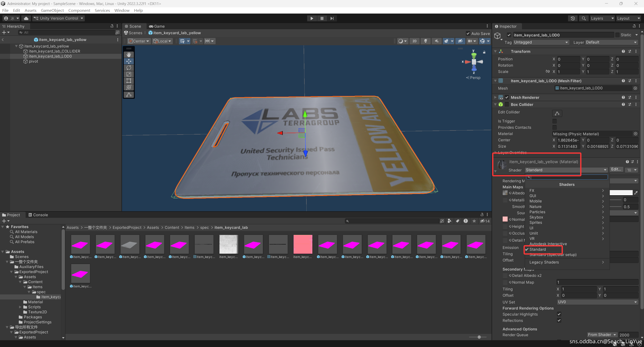Screen dimensions: 644x347
Task: Open Undo History icon in toolbar
Action: [573, 18]
